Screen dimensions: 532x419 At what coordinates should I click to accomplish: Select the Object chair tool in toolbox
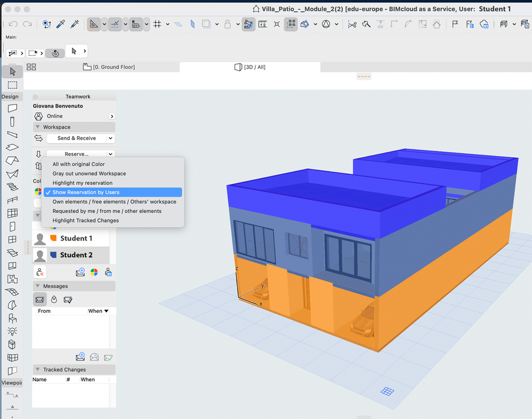pos(12,318)
